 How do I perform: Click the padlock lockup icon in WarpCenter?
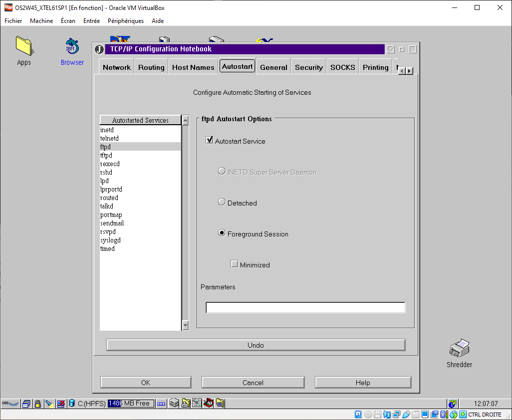(x=37, y=404)
